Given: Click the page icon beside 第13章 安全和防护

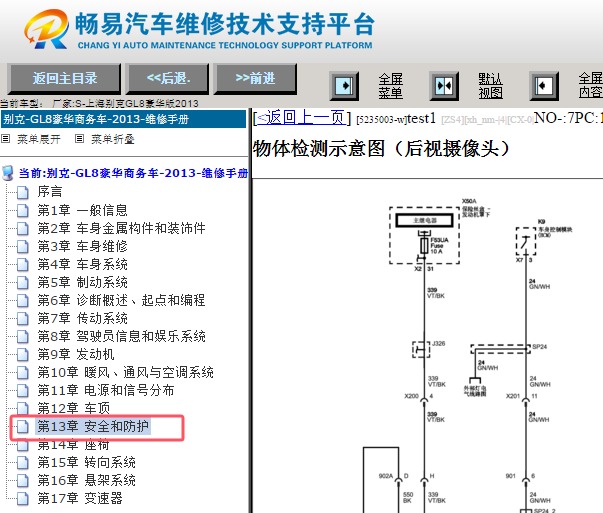Looking at the screenshot, I should tap(23, 426).
